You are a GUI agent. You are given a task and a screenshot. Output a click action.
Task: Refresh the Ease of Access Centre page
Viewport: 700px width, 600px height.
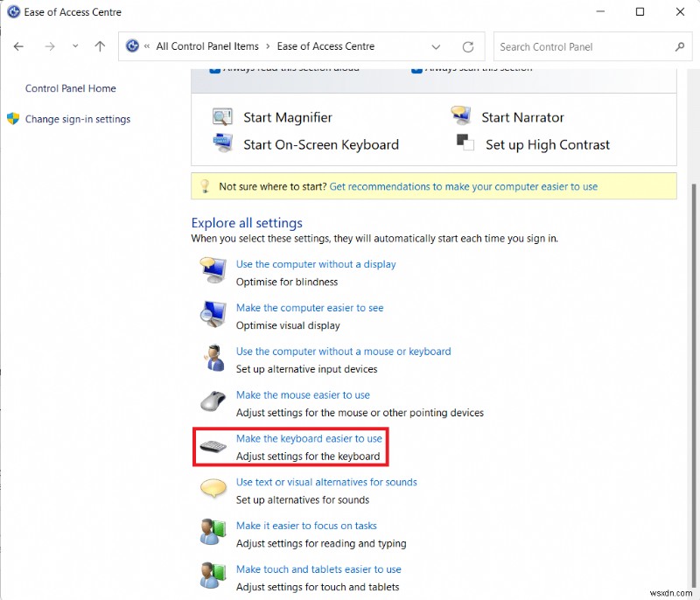click(468, 47)
